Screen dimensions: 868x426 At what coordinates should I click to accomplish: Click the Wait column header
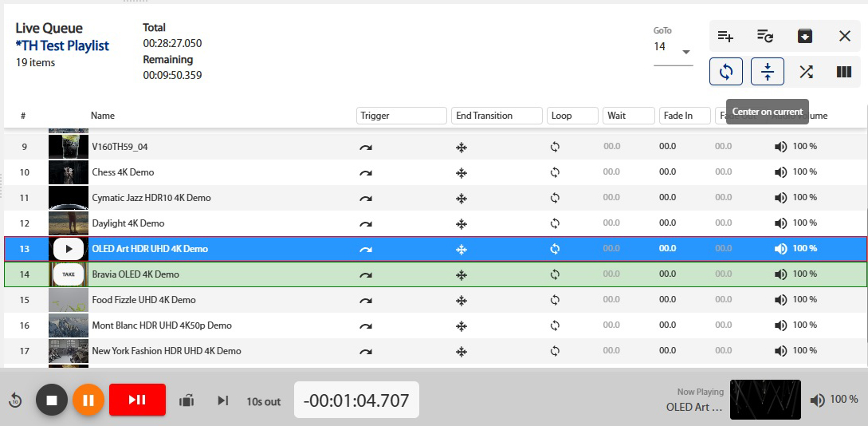tap(629, 116)
